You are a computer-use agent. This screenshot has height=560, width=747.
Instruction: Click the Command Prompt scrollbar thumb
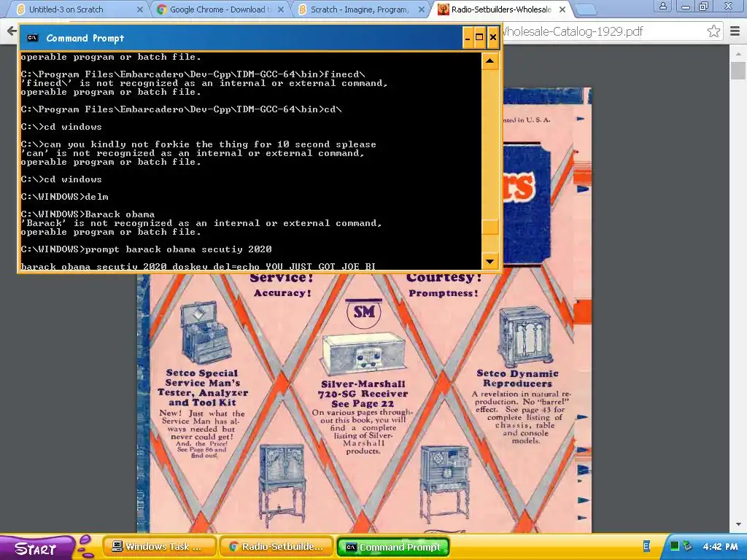click(490, 227)
